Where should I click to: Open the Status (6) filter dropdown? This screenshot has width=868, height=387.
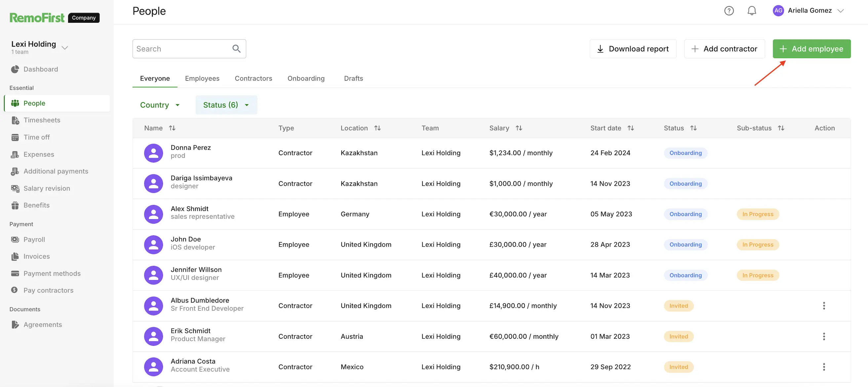226,105
